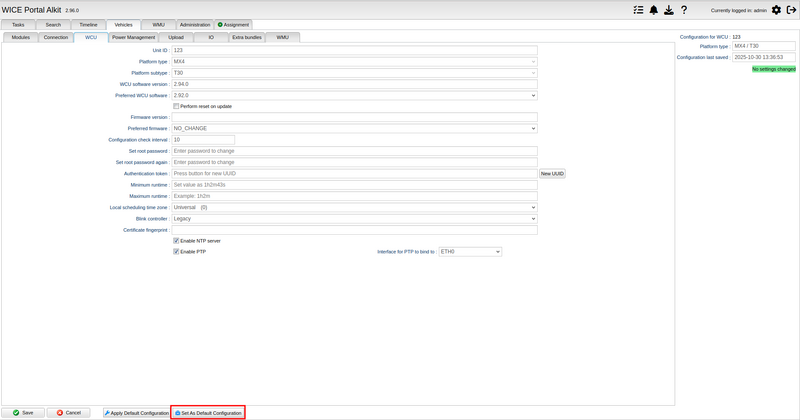Open the Administration tab
Viewport: 800px width, 420px height.
coord(195,24)
